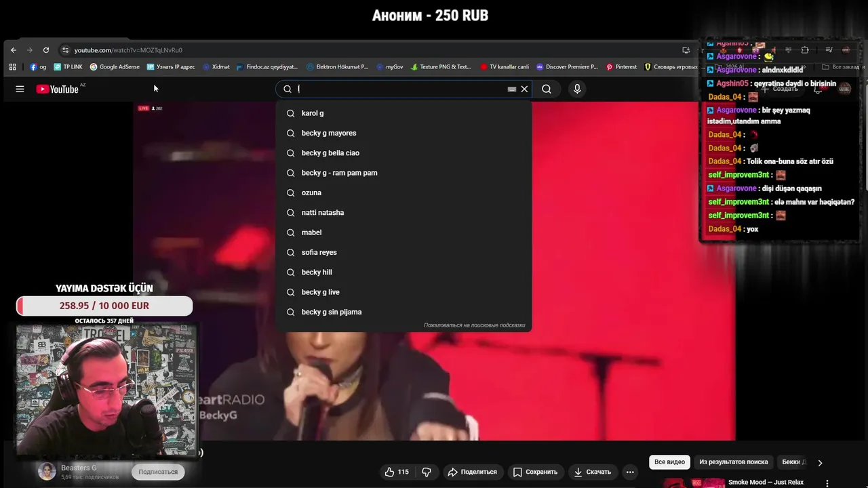Select the 'natti natasha' suggestion

tap(404, 213)
